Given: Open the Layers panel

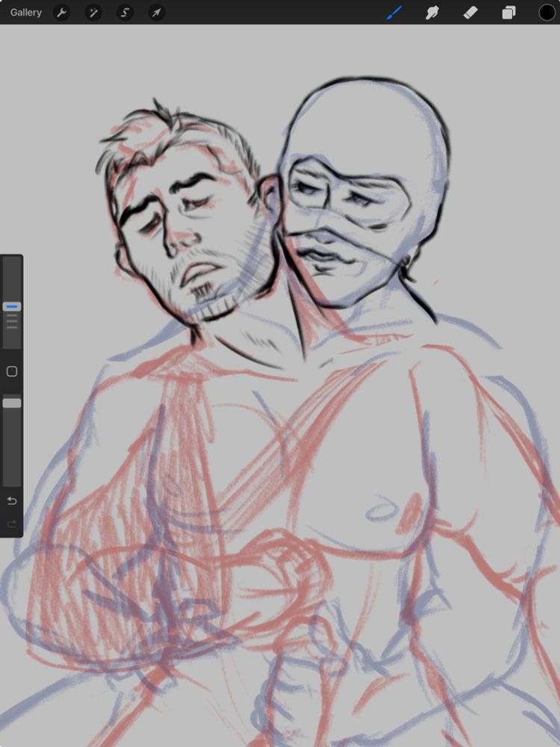Looking at the screenshot, I should [x=508, y=13].
